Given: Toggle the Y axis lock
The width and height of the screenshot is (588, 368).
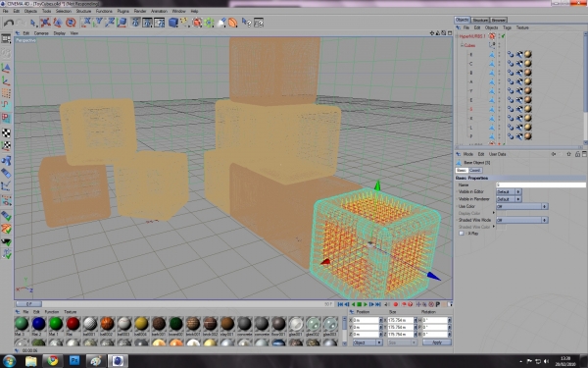Looking at the screenshot, I should click(x=98, y=23).
